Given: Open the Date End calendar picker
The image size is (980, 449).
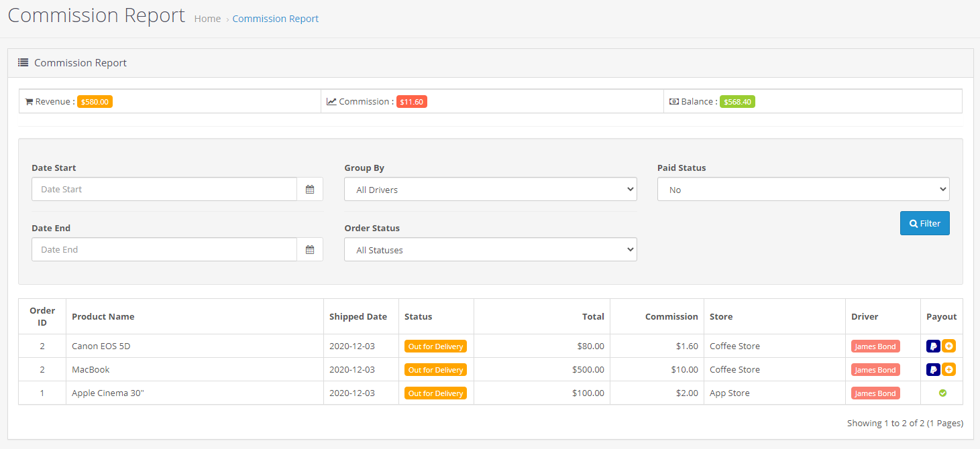Looking at the screenshot, I should coord(310,250).
